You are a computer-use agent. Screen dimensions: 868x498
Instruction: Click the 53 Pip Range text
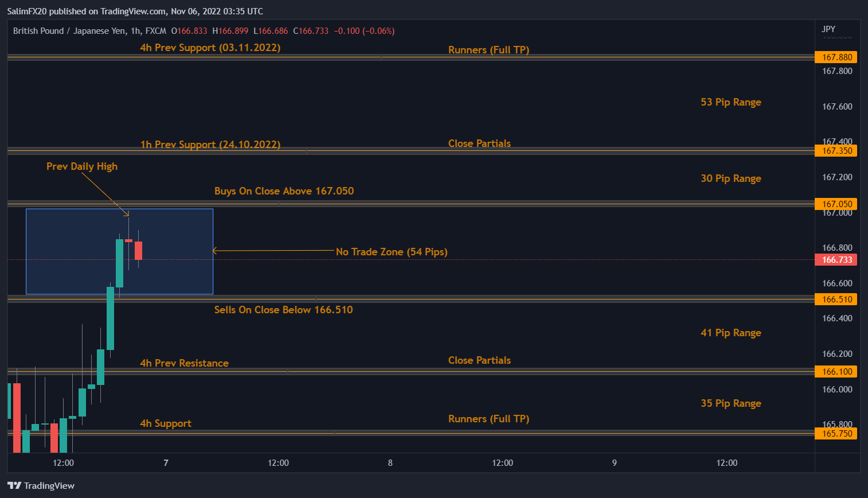(x=730, y=102)
